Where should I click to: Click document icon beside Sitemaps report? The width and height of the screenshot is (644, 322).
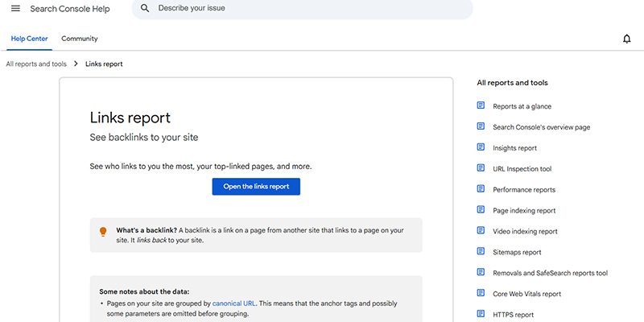click(x=481, y=251)
